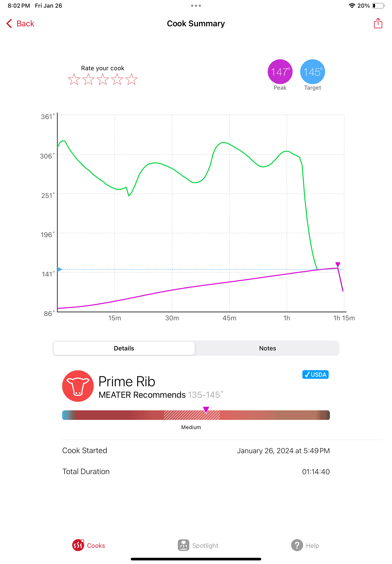
Task: Select the Details tab
Action: [x=124, y=348]
